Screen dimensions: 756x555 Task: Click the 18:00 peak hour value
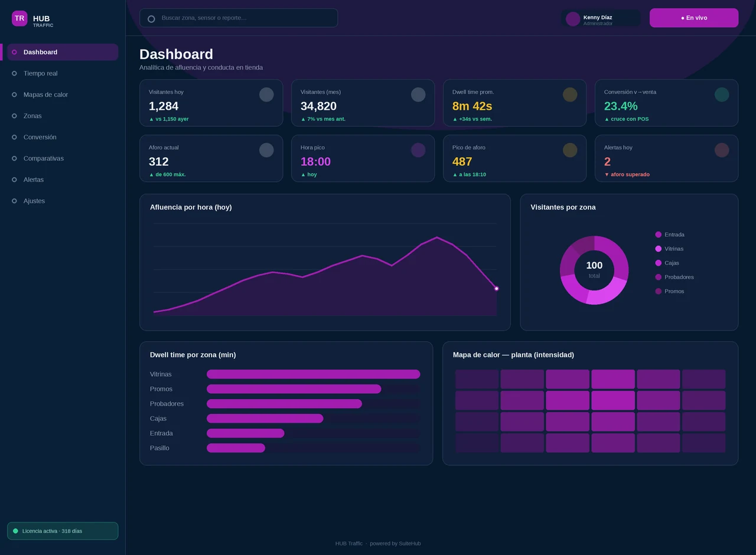tap(315, 162)
